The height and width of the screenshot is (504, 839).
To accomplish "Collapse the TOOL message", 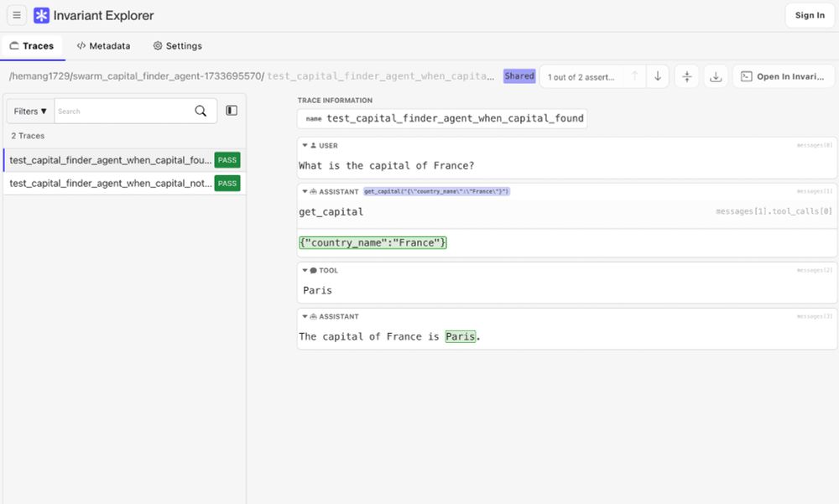I will coord(305,270).
